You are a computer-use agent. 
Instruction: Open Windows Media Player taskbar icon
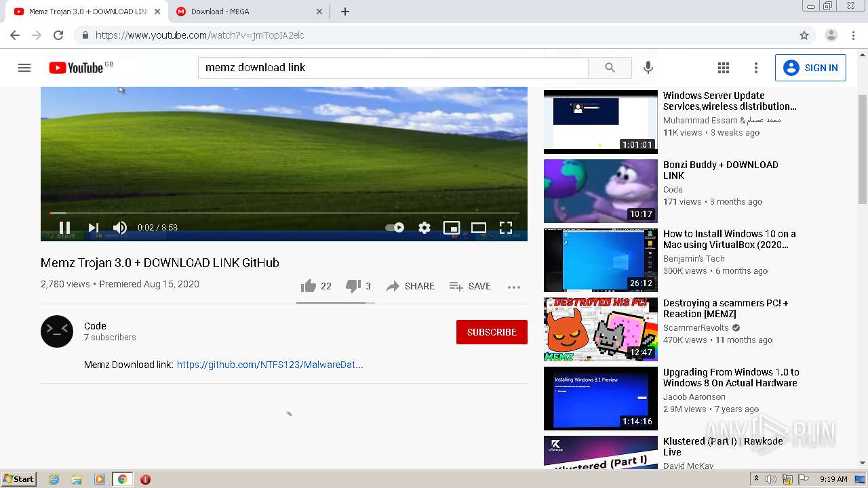[x=100, y=479]
